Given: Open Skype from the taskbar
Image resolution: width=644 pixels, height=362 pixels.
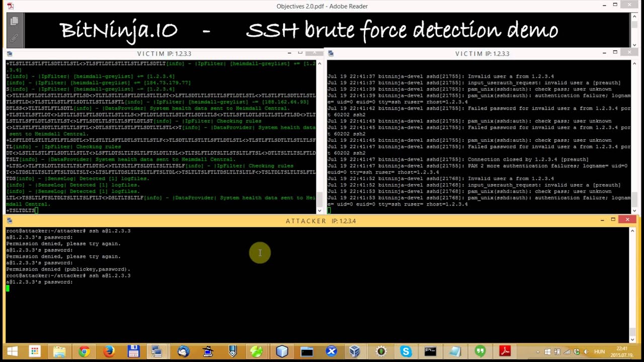Looking at the screenshot, I should (x=406, y=351).
